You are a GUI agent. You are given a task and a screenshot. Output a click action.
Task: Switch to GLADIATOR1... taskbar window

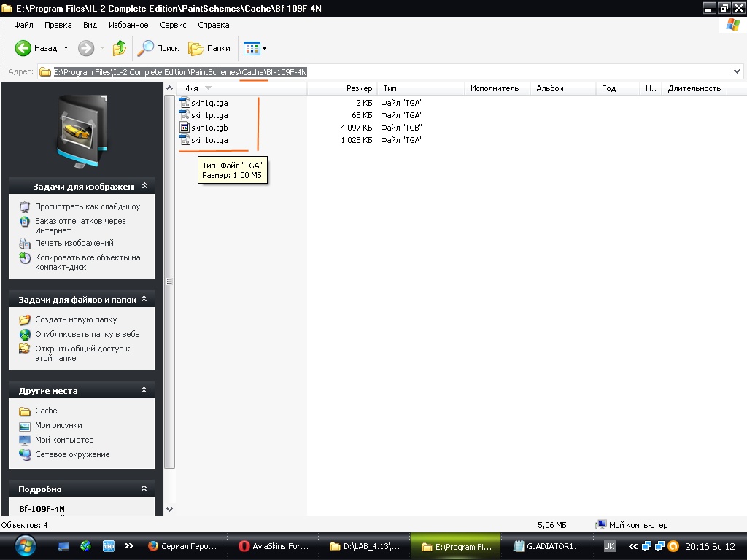point(549,546)
